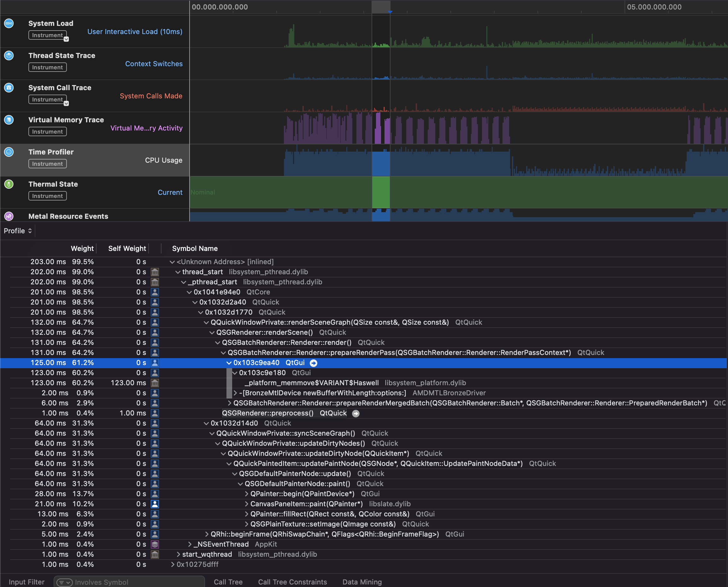
Task: Click the System Call Trace icon
Action: click(9, 88)
